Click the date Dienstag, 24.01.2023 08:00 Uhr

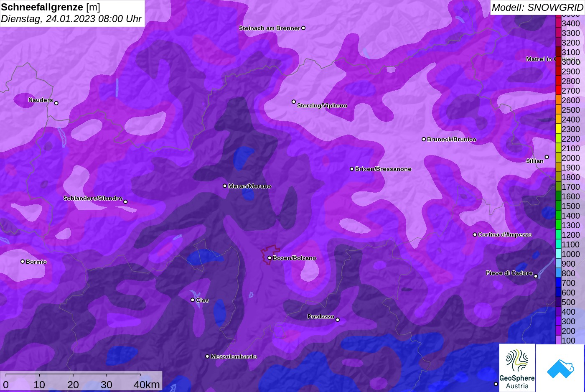(x=71, y=19)
